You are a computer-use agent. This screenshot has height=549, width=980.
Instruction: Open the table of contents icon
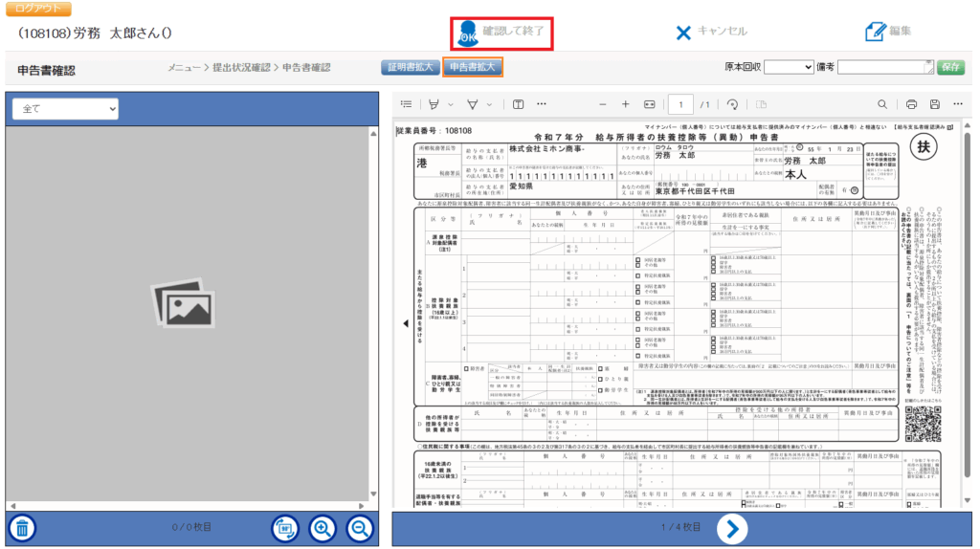point(407,104)
